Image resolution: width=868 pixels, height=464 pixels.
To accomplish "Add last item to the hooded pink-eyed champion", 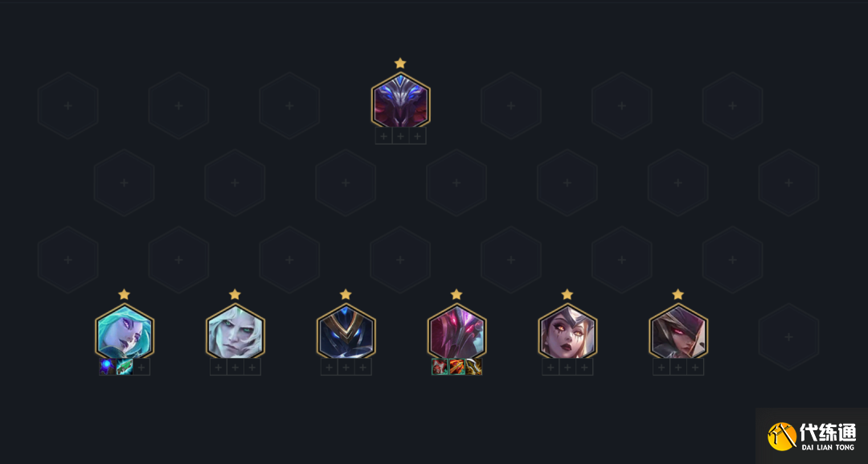I will point(695,367).
